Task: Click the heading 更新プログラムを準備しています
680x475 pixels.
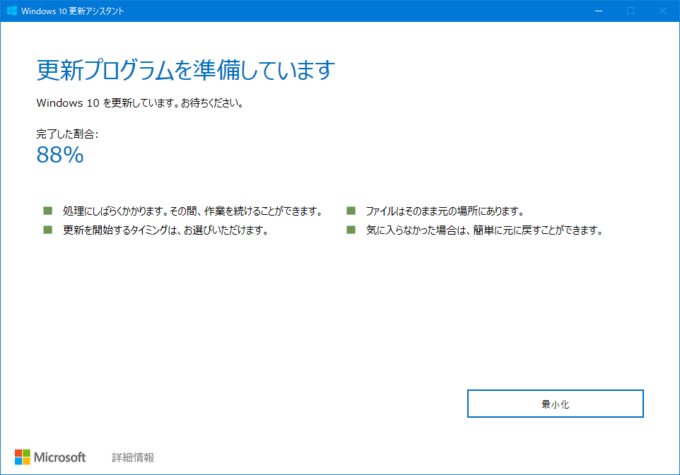Action: point(186,70)
